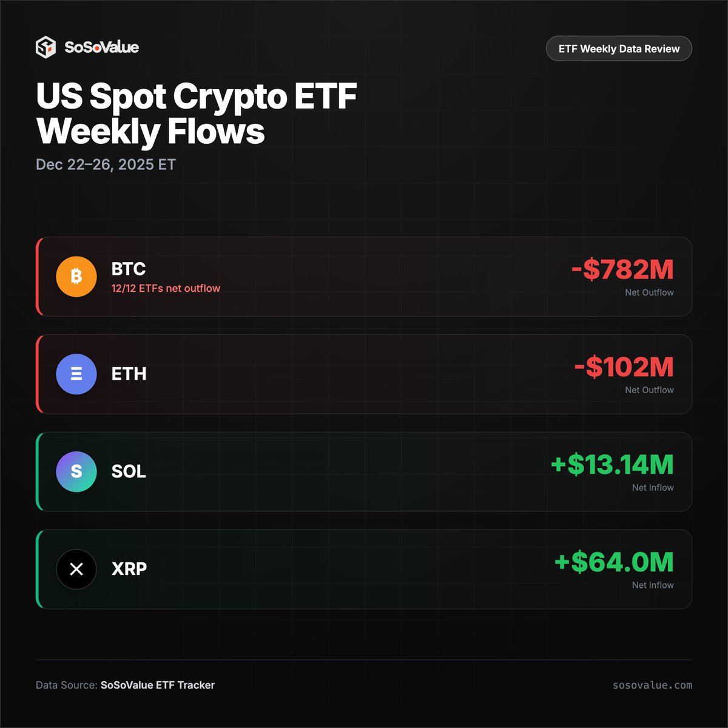Select the XRP ticker label
The width and height of the screenshot is (728, 728).
coord(129,569)
